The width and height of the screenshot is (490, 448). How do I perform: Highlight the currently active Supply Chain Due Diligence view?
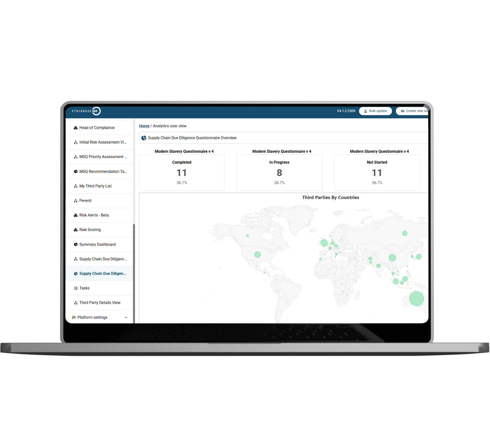point(102,273)
